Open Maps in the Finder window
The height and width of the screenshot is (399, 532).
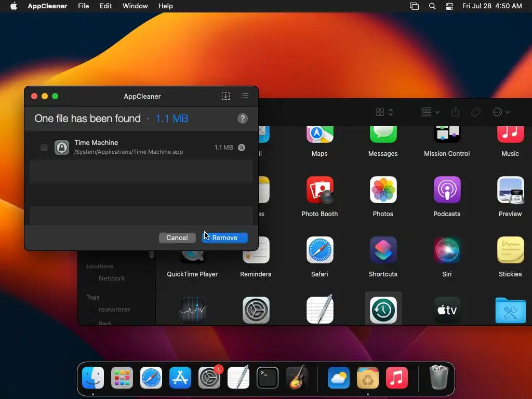pyautogui.click(x=320, y=134)
